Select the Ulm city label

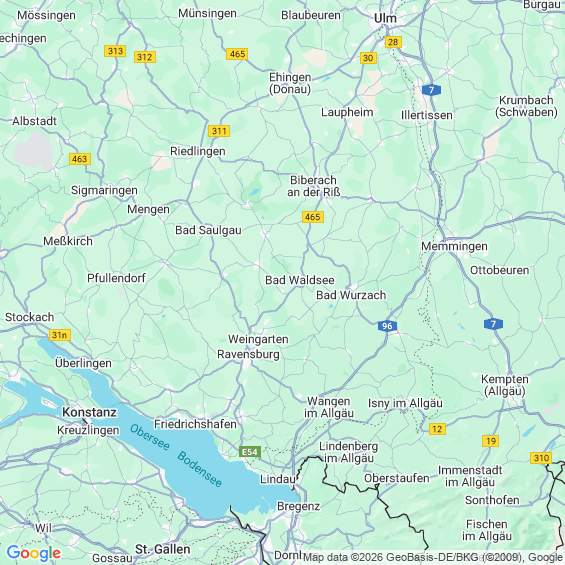pyautogui.click(x=385, y=18)
